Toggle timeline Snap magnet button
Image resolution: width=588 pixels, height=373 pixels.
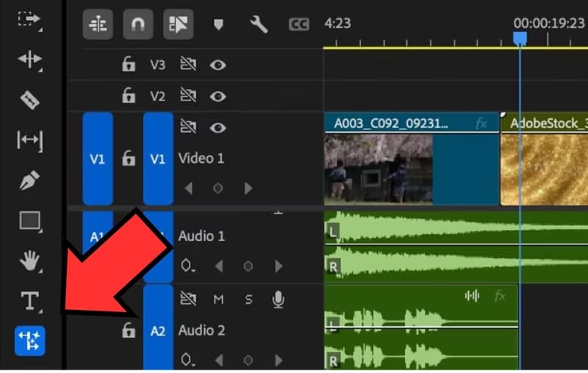coord(138,25)
